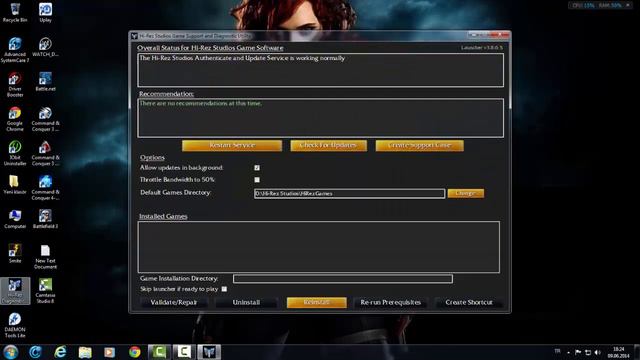Launch Uplay from the desktop

45,12
